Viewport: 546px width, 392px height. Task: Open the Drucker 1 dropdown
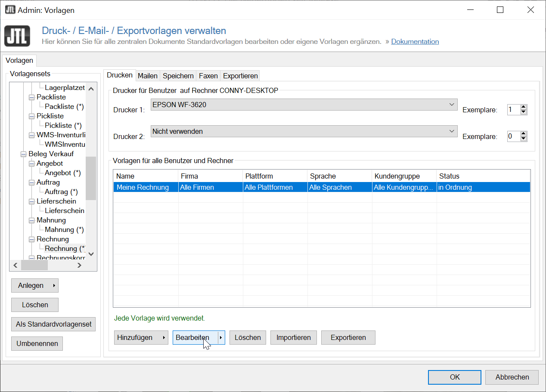451,105
